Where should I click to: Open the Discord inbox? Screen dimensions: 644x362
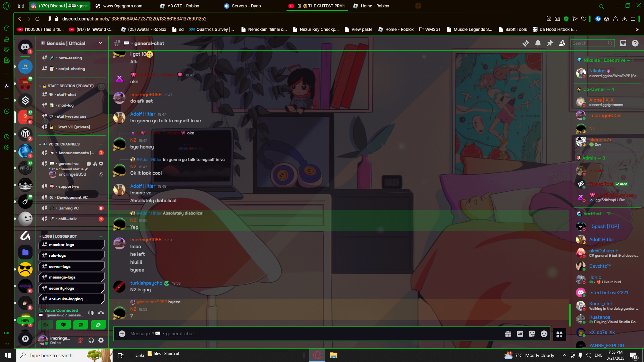pos(623,43)
